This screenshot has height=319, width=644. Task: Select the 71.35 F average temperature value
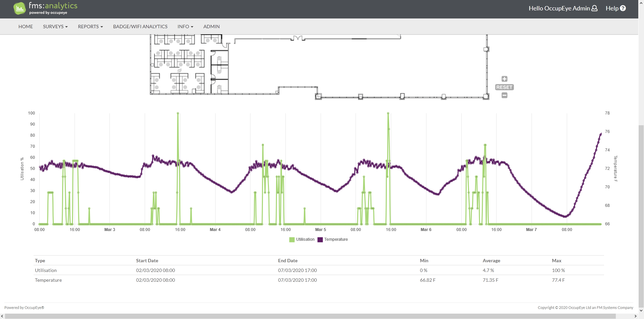pyautogui.click(x=491, y=280)
